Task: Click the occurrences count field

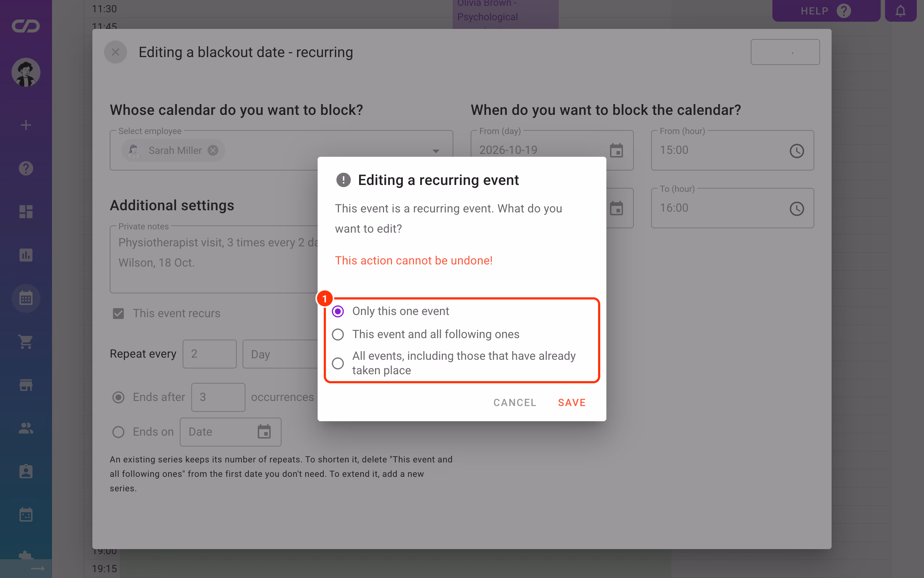Action: (218, 397)
